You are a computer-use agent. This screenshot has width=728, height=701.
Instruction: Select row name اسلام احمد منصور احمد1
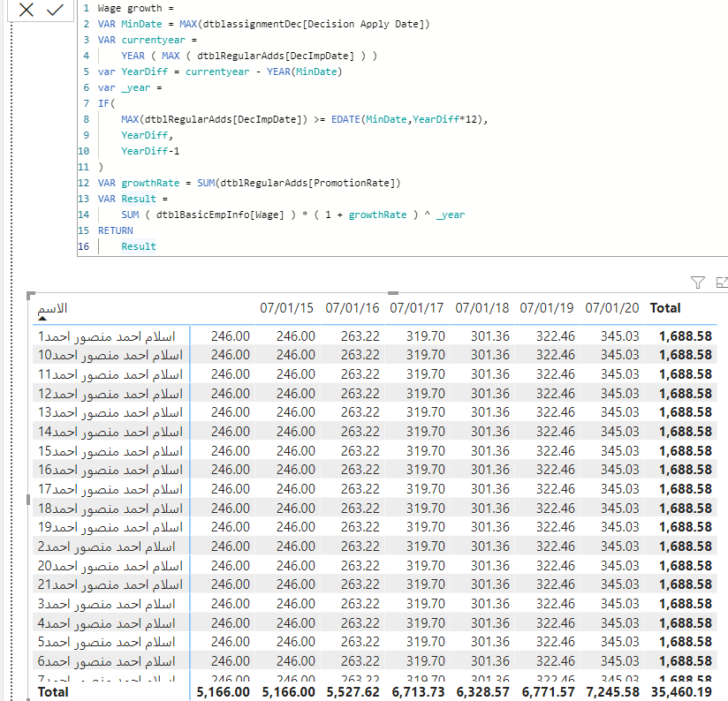106,335
